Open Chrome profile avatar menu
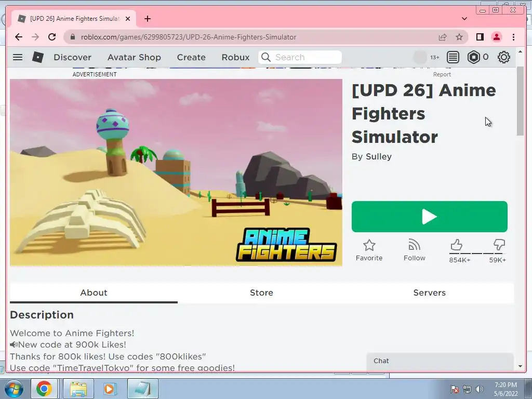The width and height of the screenshot is (532, 399). [497, 37]
